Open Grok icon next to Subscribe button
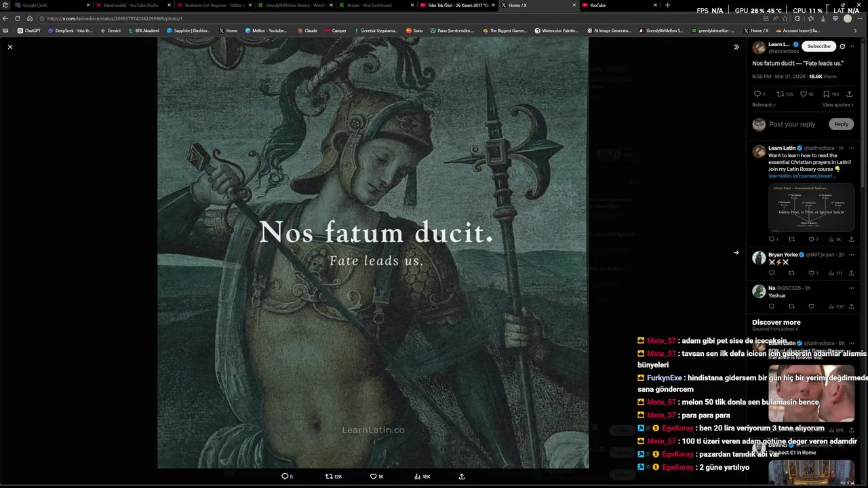Viewport: 868px width, 488px height. point(842,46)
